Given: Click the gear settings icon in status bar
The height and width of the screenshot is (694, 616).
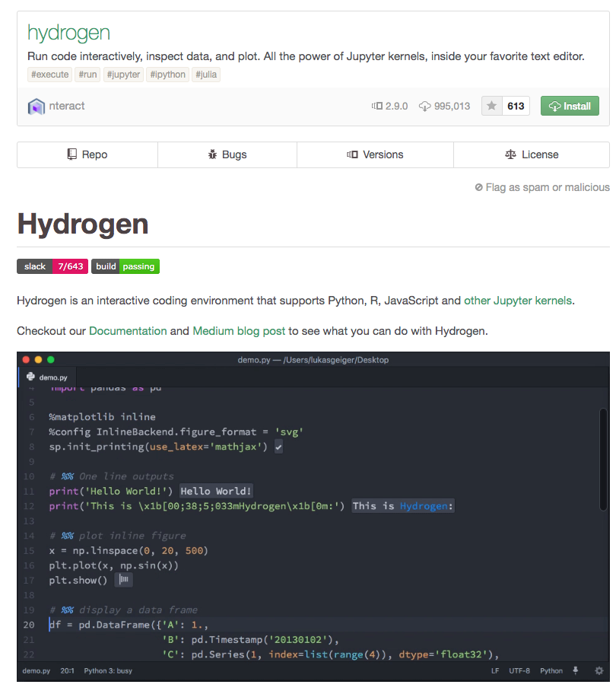Looking at the screenshot, I should [599, 671].
